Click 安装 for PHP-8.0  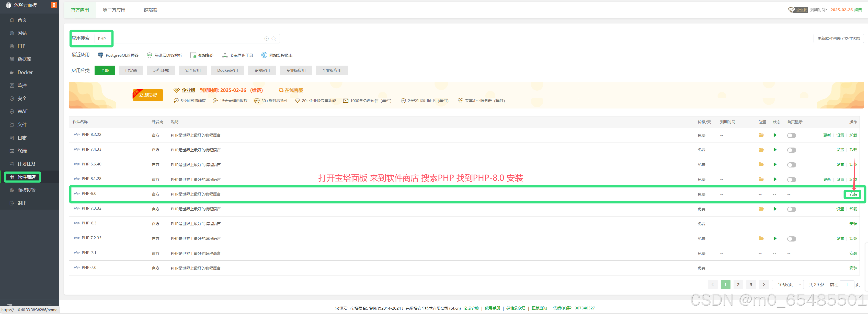[853, 194]
